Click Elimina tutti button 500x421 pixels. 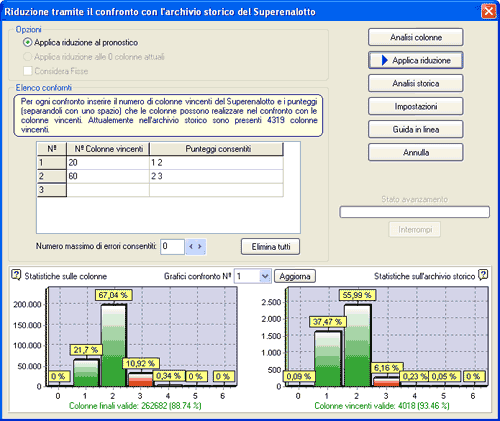pos(270,247)
